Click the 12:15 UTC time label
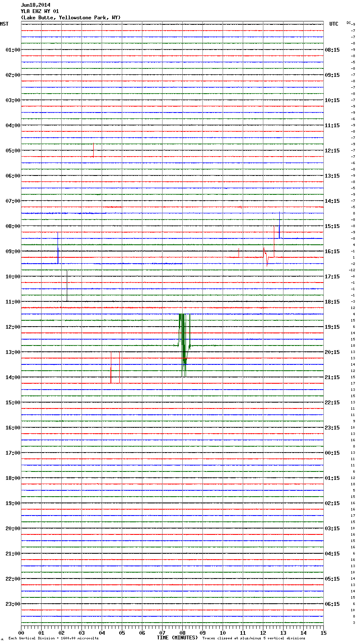The image size is (357, 644). 332,151
